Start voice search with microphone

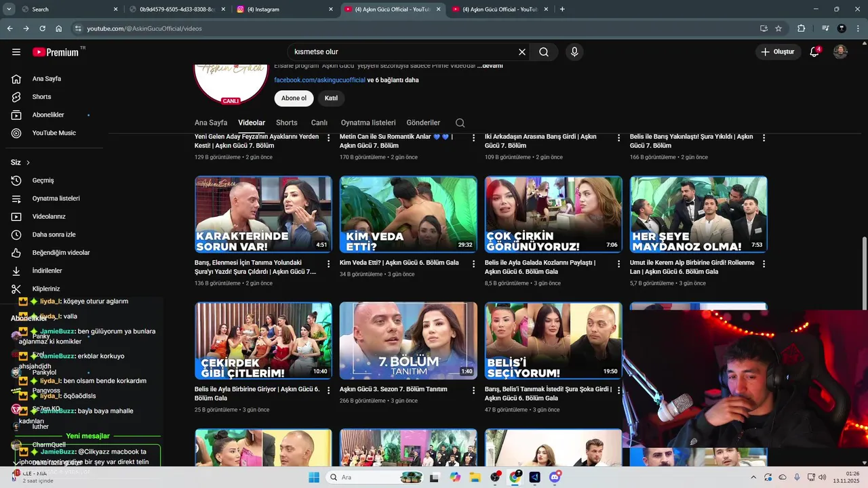(574, 52)
